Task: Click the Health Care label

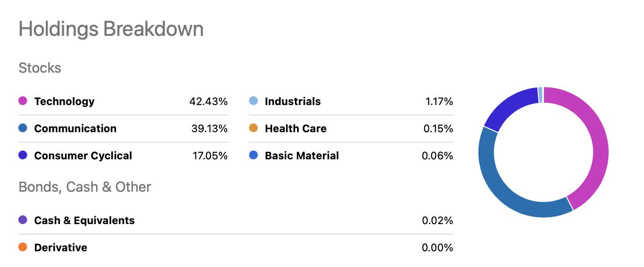Action: click(x=296, y=129)
